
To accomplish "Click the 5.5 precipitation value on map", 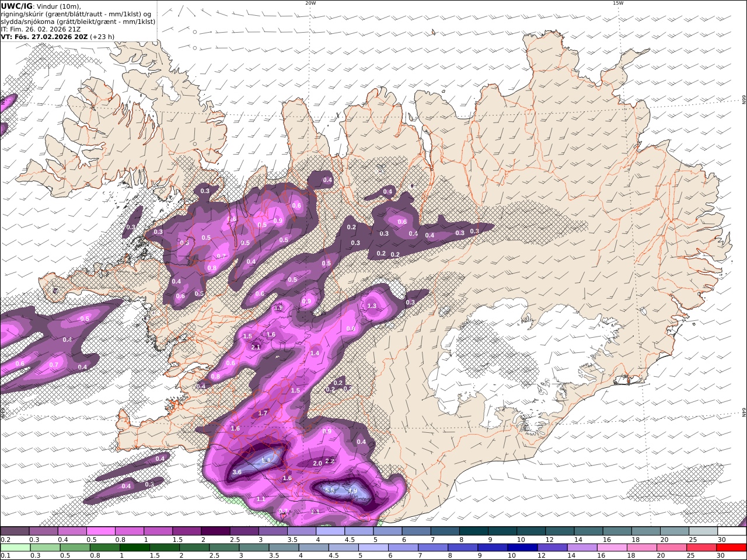I will pyautogui.click(x=330, y=490).
